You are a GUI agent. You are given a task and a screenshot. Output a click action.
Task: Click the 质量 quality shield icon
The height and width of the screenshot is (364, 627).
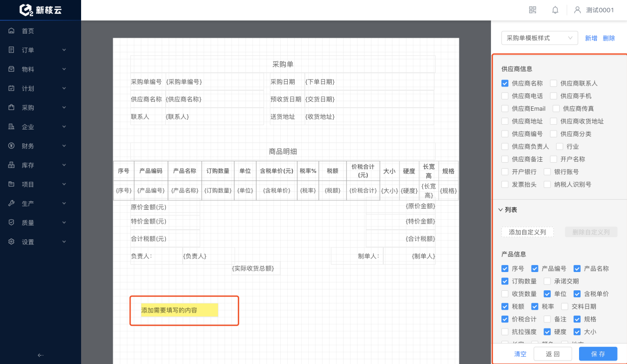(x=11, y=223)
